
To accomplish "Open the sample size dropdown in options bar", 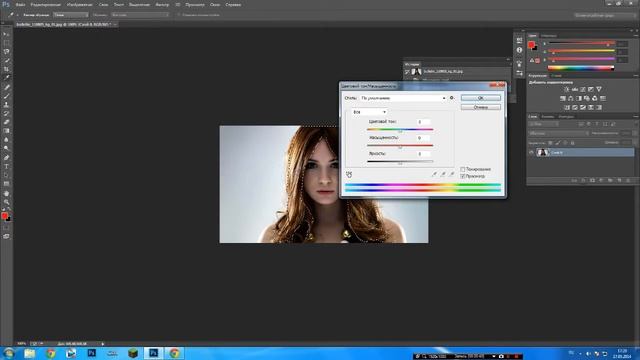I will tap(71, 15).
